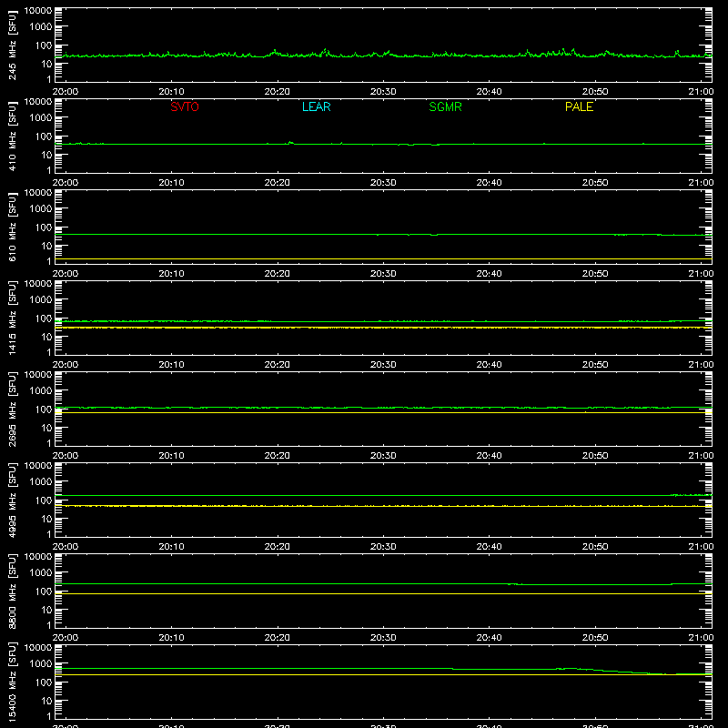Click the noisy green trace in 245 MHz plot
The image size is (728, 728).
click(383, 55)
